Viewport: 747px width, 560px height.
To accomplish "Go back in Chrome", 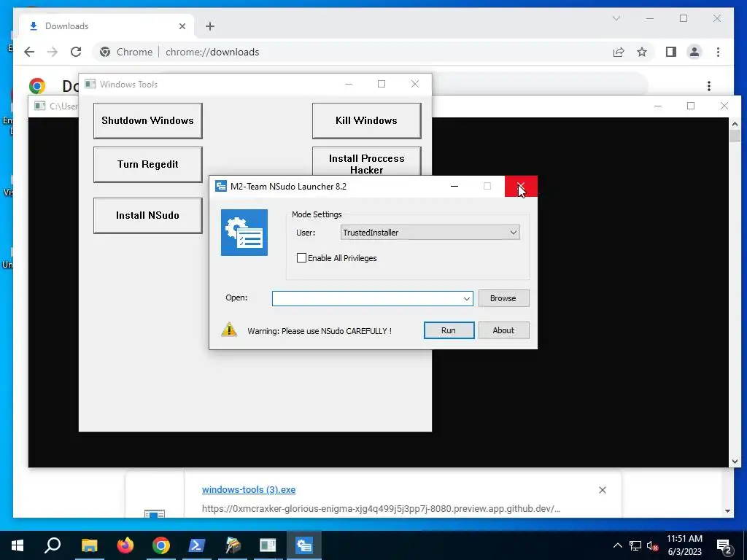I will [x=29, y=52].
